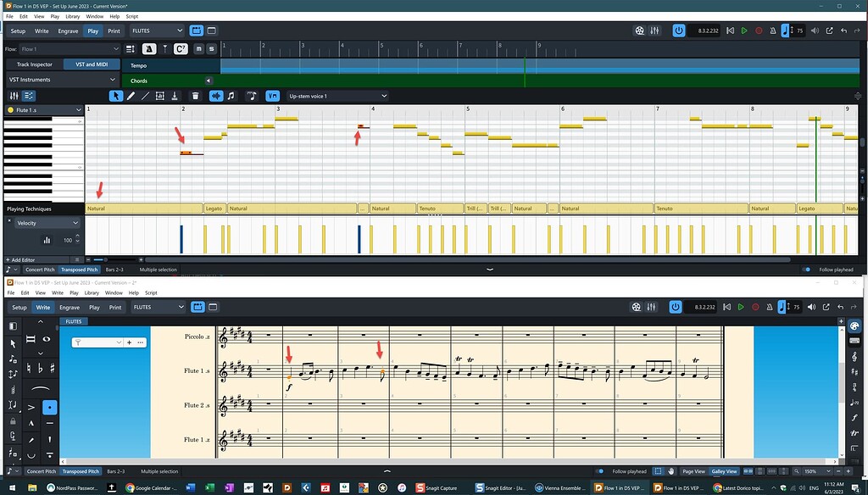Select the Pencil tool in the piano roll toolbar
Image resolution: width=868 pixels, height=495 pixels.
(x=131, y=96)
